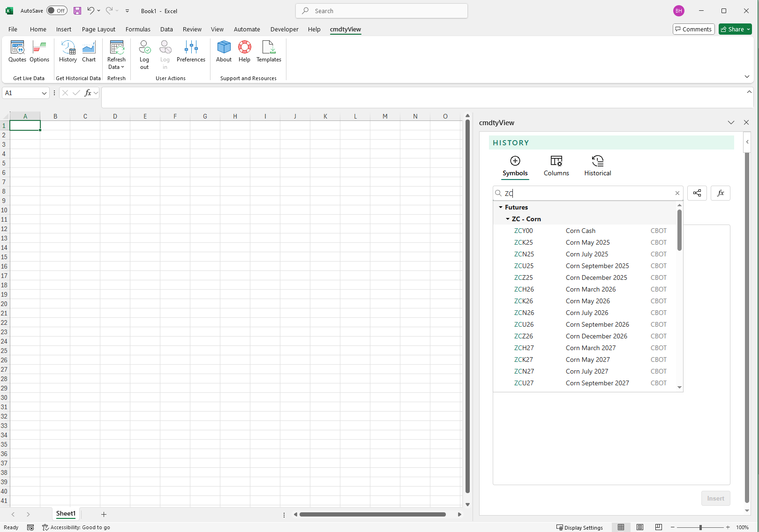Screen dimensions: 759x532
Task: Expand the formula bar
Action: click(x=749, y=92)
